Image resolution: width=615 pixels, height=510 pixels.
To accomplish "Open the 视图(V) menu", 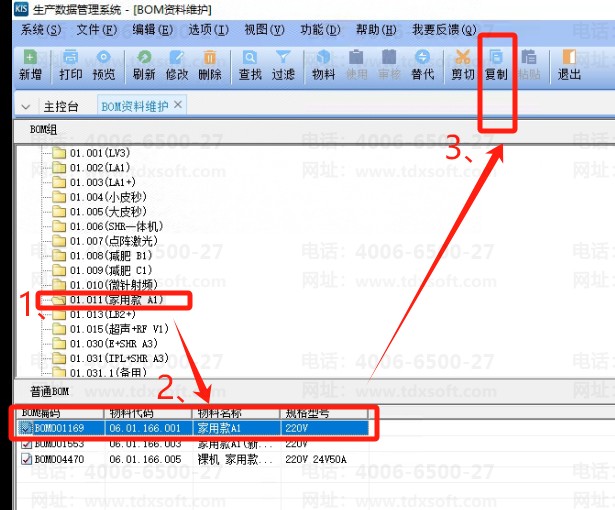I will click(264, 30).
